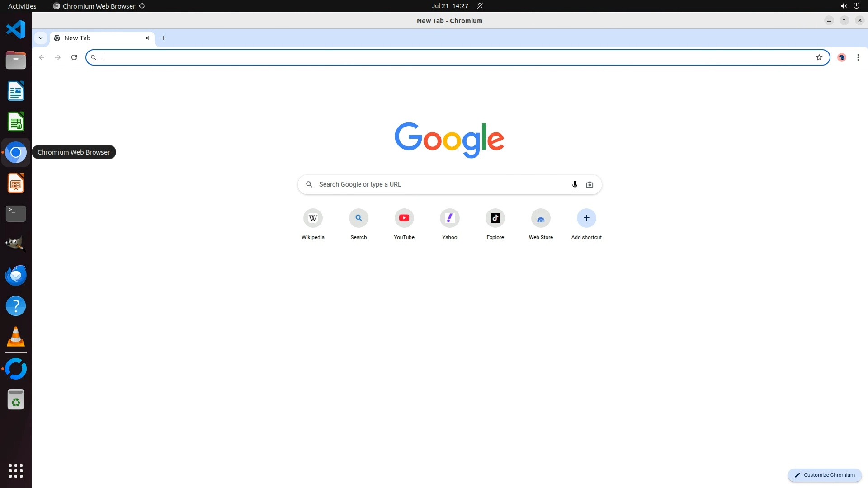Click the Add shortcut button
Image resolution: width=868 pixels, height=488 pixels.
point(586,218)
